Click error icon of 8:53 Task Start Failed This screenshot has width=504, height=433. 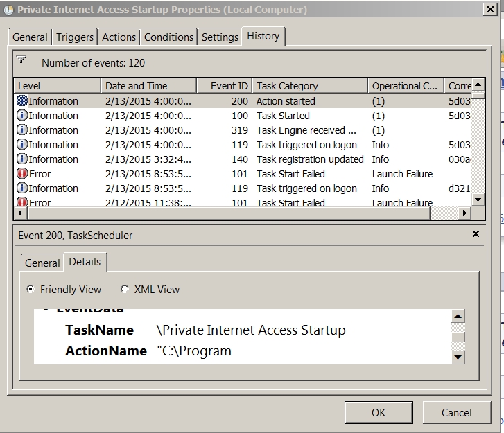coord(22,174)
